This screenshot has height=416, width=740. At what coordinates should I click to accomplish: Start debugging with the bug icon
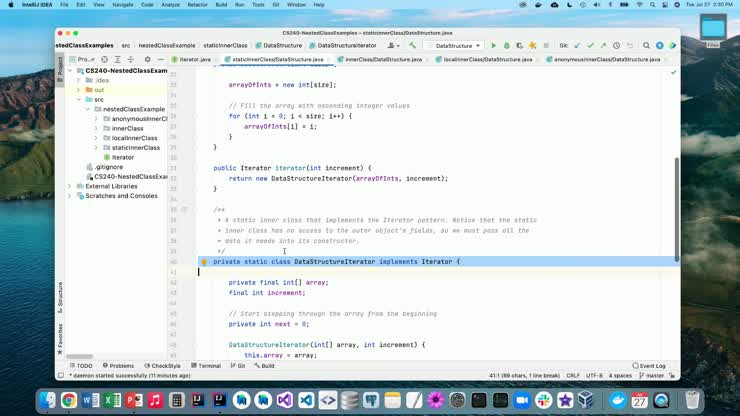506,46
